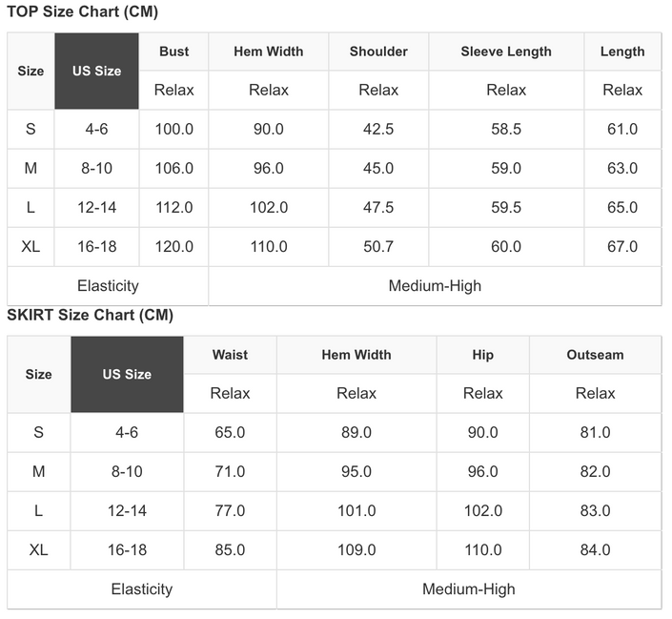The height and width of the screenshot is (619, 672).
Task: Click the SKIRT Size Chart (CM) title
Action: click(91, 316)
